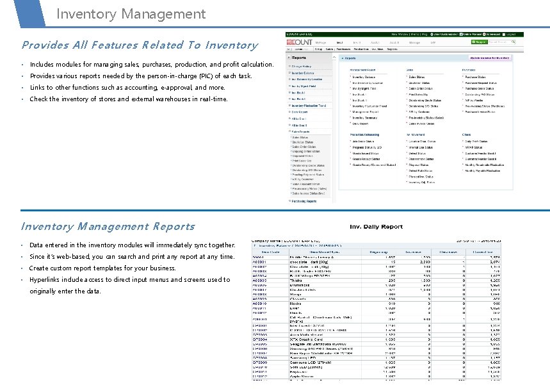Open Pre-invoicing Status (Sales) link
This screenshot has height=392, width=550.
(426, 118)
